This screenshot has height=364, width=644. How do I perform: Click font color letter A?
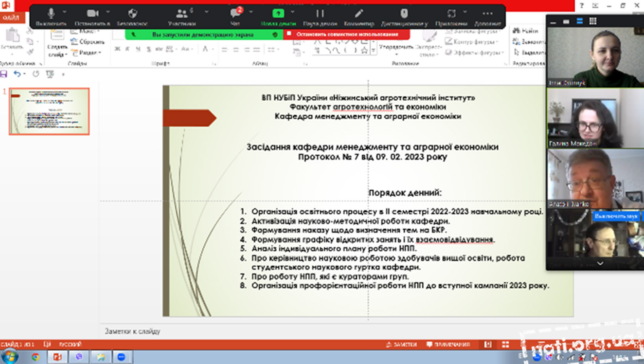205,49
